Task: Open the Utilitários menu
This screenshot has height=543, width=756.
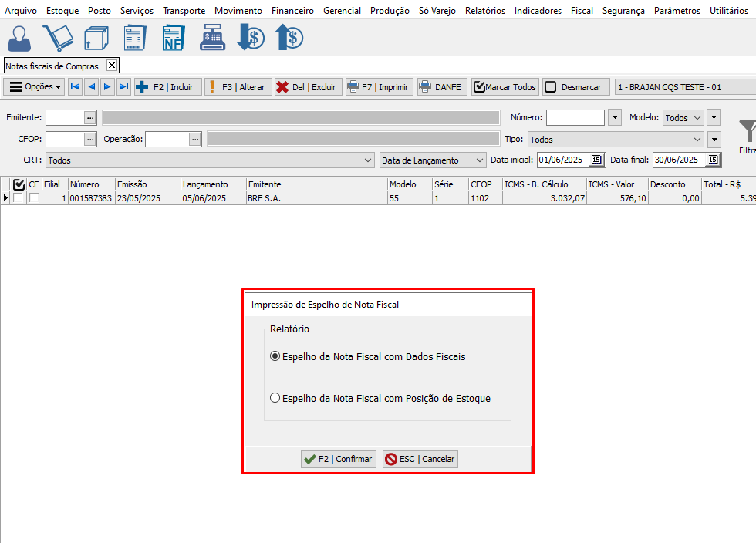Action: (x=728, y=10)
